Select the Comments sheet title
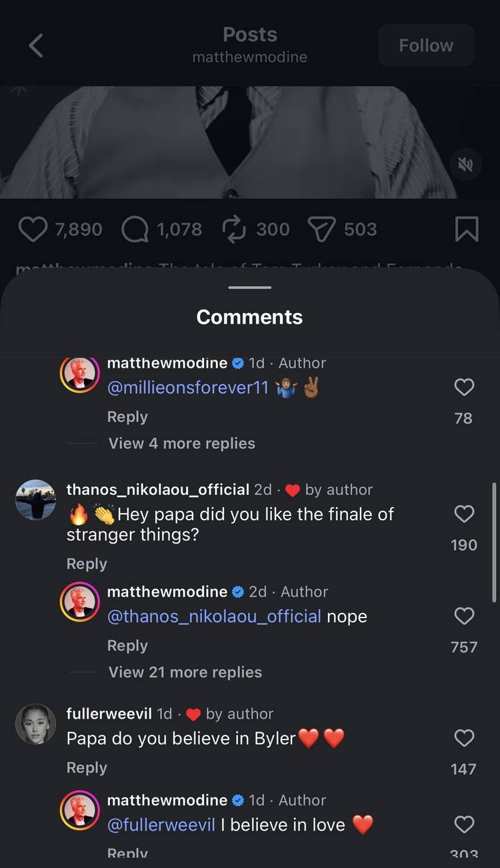This screenshot has height=868, width=500. (x=249, y=316)
